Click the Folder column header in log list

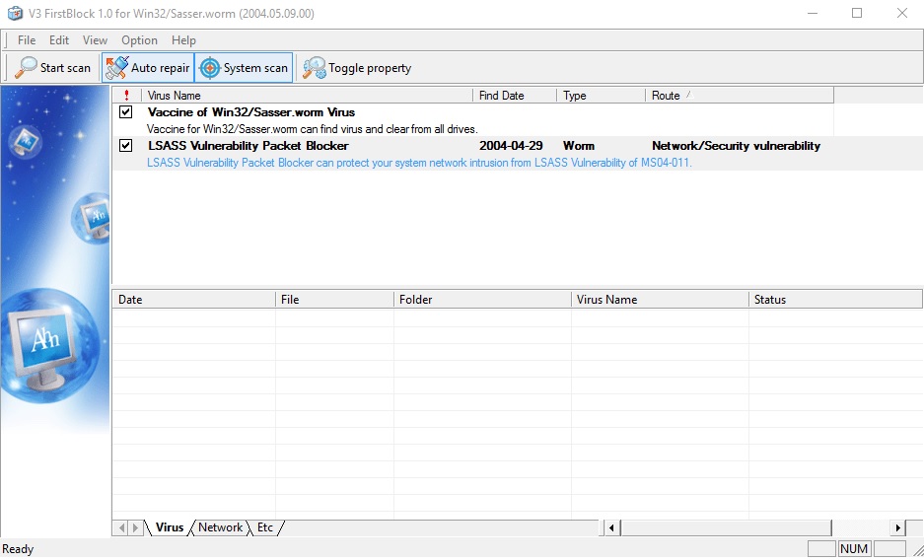click(x=482, y=300)
